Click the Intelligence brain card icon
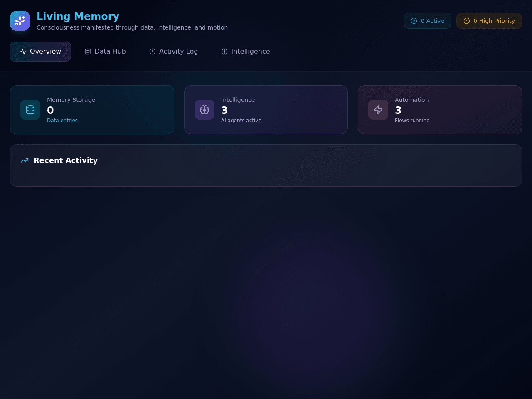 pyautogui.click(x=204, y=110)
